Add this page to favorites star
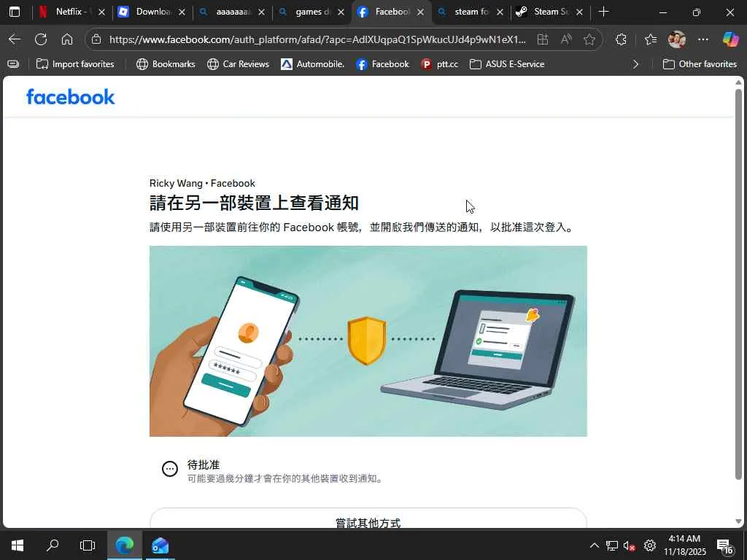This screenshot has height=560, width=747. coord(589,39)
